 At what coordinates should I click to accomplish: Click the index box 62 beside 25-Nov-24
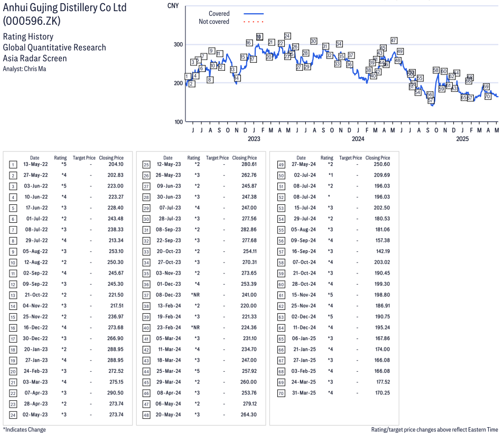pos(281,306)
